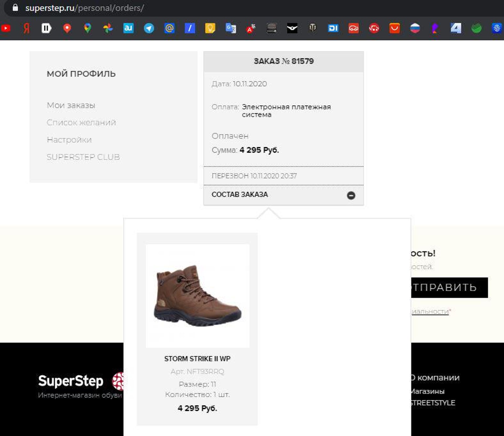
Task: Open the blue 'DI' bookmark
Action: pos(333,28)
